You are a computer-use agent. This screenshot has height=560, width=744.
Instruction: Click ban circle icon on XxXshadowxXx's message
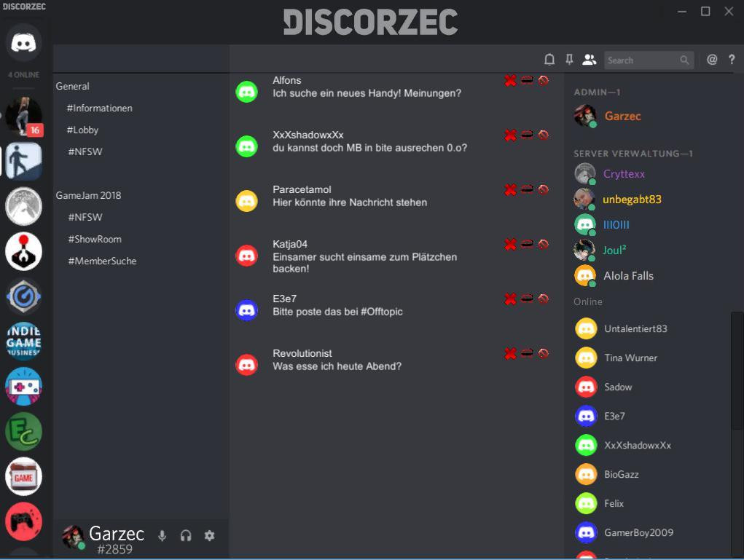pos(544,135)
